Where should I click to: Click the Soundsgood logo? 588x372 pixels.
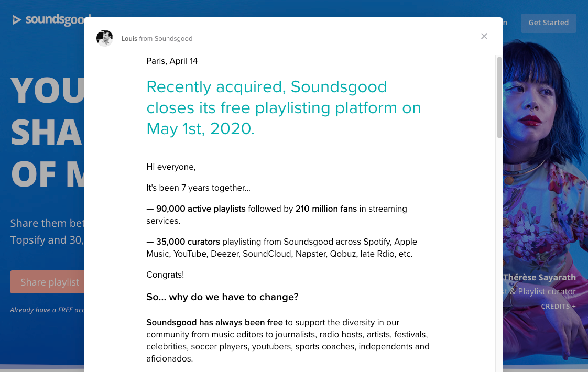click(x=51, y=19)
